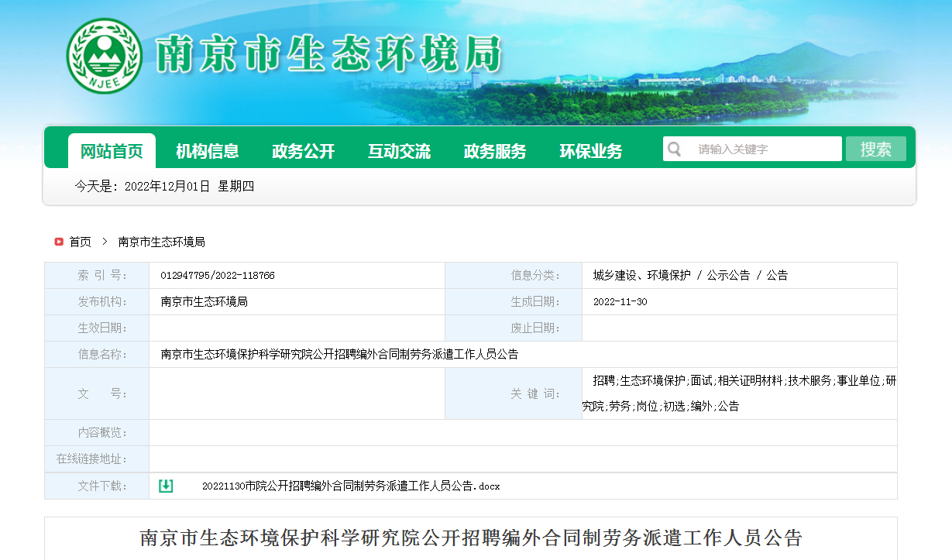Click the 废止日期 label cell
The width and height of the screenshot is (952, 560).
[514, 328]
